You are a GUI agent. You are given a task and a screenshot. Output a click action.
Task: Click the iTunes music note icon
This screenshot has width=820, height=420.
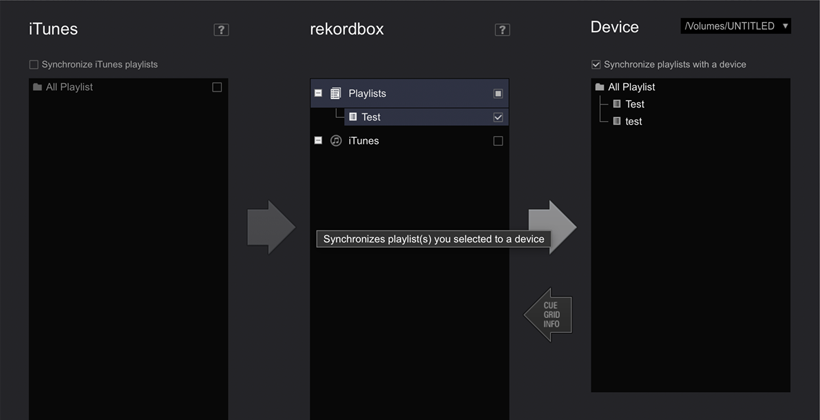click(336, 141)
